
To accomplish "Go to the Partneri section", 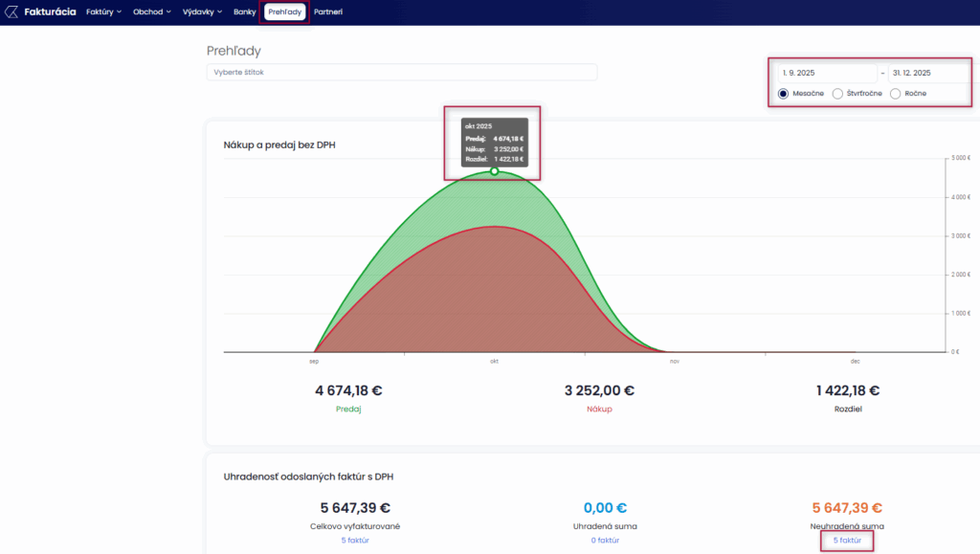I will click(x=328, y=11).
